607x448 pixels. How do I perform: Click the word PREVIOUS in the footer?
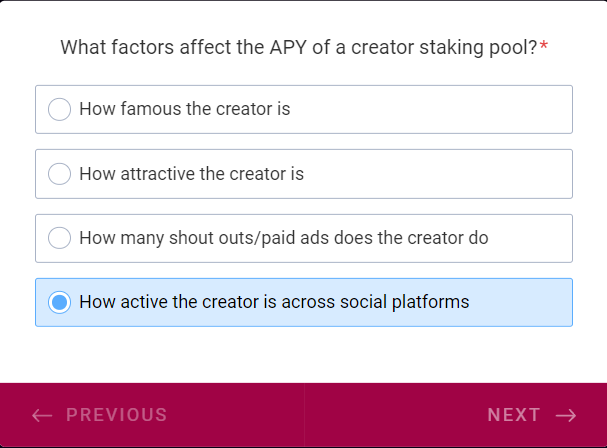pos(117,415)
